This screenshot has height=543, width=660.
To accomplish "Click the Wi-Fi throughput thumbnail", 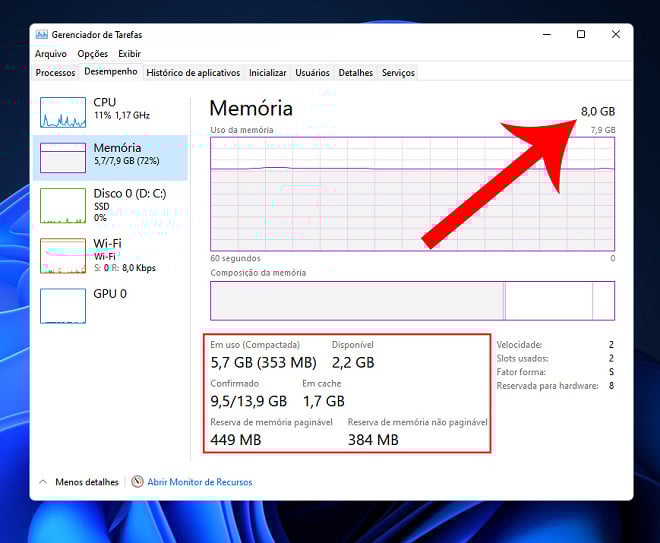I will click(63, 256).
